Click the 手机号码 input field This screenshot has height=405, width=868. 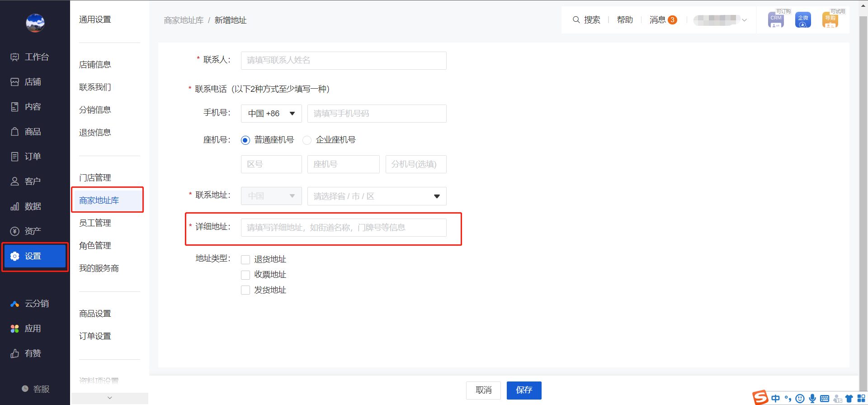377,114
